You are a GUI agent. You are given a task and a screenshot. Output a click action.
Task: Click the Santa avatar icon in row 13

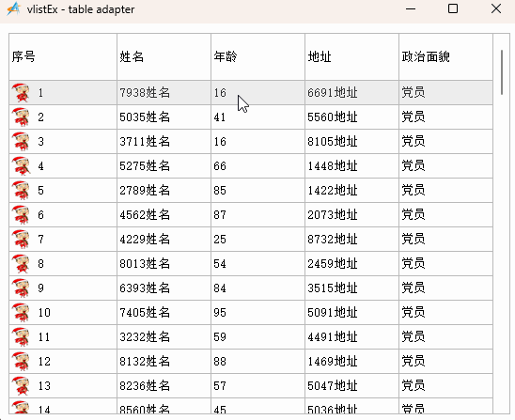(x=21, y=385)
